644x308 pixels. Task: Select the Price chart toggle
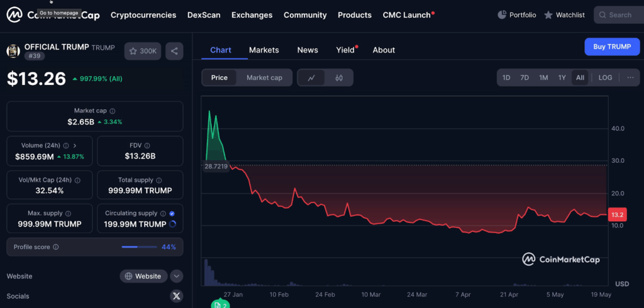(219, 77)
